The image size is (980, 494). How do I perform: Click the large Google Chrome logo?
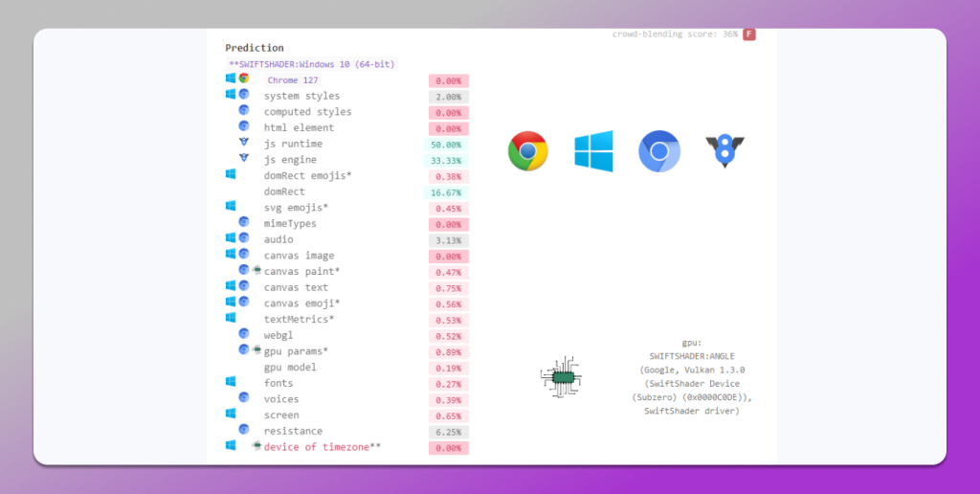[x=527, y=151]
